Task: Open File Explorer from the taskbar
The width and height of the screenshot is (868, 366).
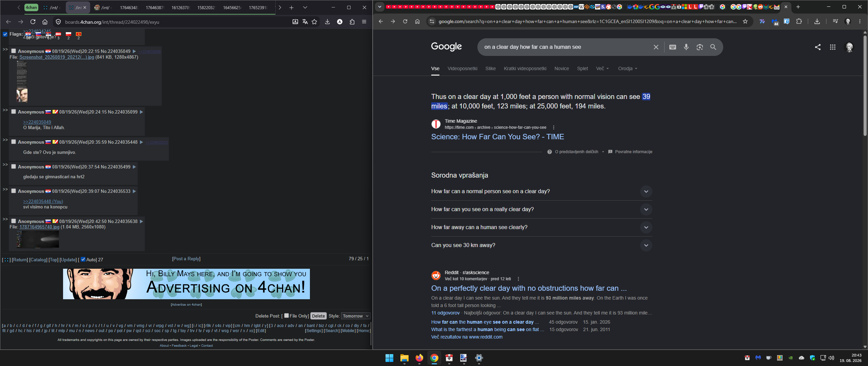Action: pyautogui.click(x=405, y=358)
